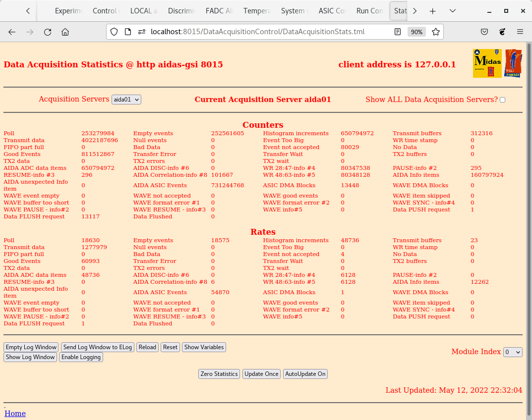The width and height of the screenshot is (532, 420).
Task: Click Show Variables button
Action: point(204,347)
